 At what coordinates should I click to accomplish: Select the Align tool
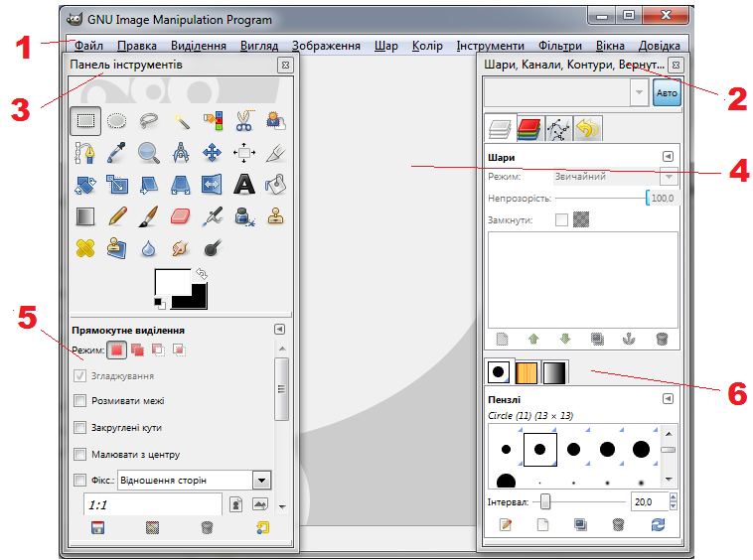244,153
